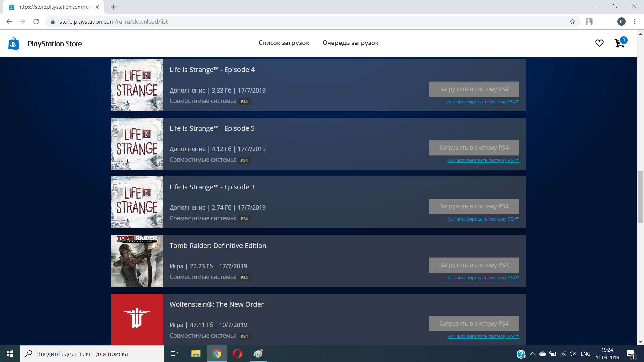Click the browser forward arrow
Screen dimensions: 644x362
(x=22, y=22)
